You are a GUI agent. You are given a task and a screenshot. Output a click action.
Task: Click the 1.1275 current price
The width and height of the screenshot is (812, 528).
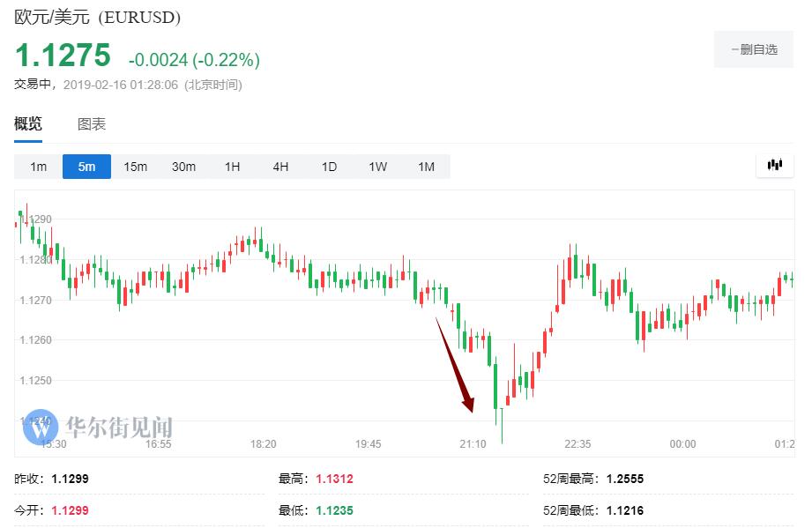[x=63, y=56]
